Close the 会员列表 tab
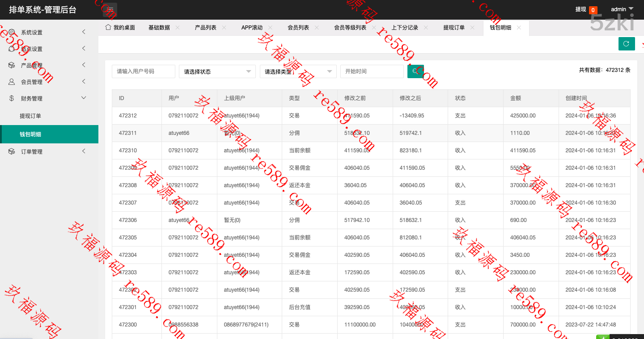The height and width of the screenshot is (339, 644). click(x=317, y=28)
